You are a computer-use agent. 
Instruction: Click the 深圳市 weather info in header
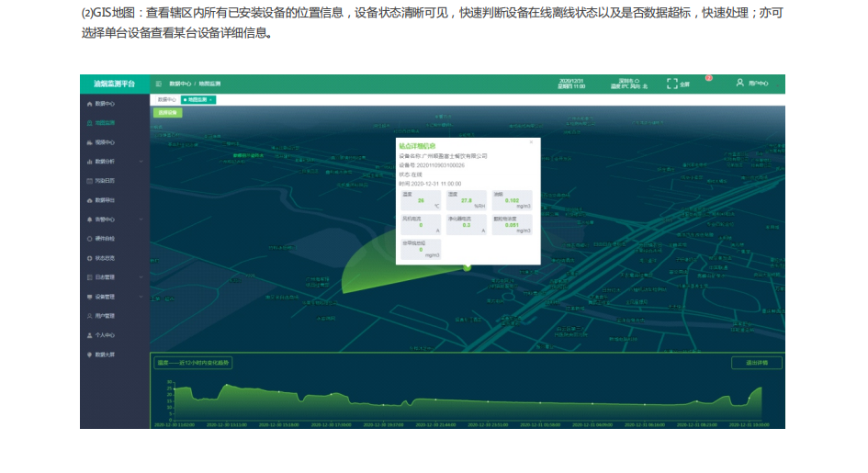point(629,84)
